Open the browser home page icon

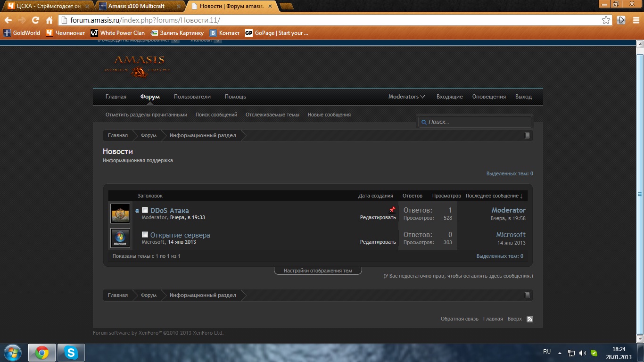pyautogui.click(x=49, y=20)
